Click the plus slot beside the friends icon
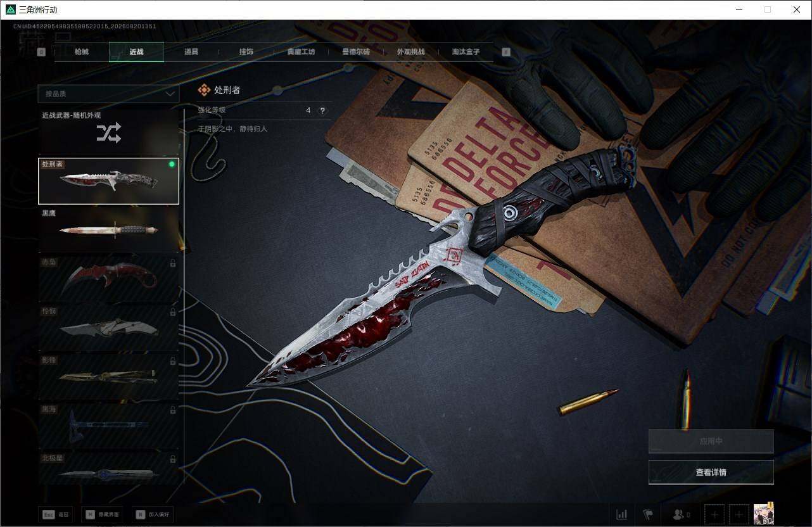This screenshot has height=527, width=812. [x=714, y=514]
